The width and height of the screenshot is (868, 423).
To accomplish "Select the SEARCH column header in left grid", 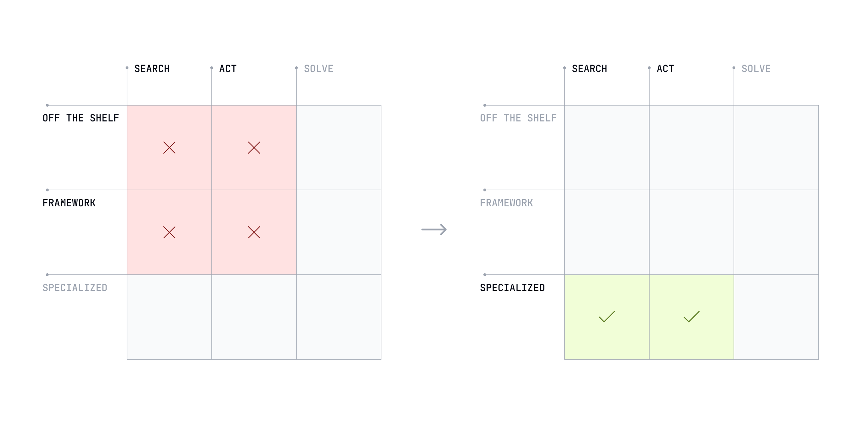I will [x=152, y=68].
